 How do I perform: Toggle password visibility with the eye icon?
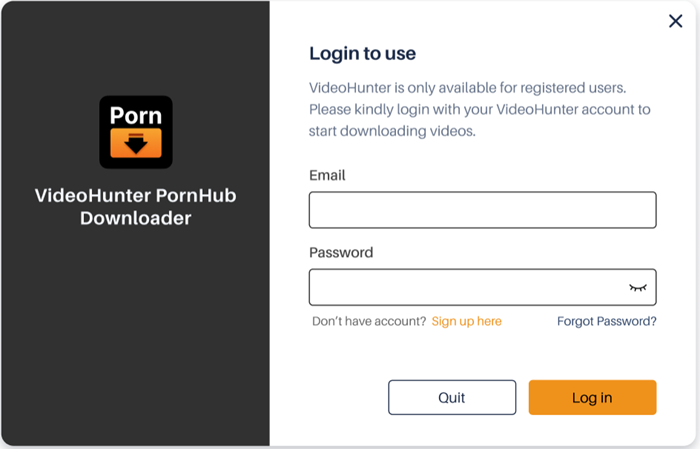point(638,287)
